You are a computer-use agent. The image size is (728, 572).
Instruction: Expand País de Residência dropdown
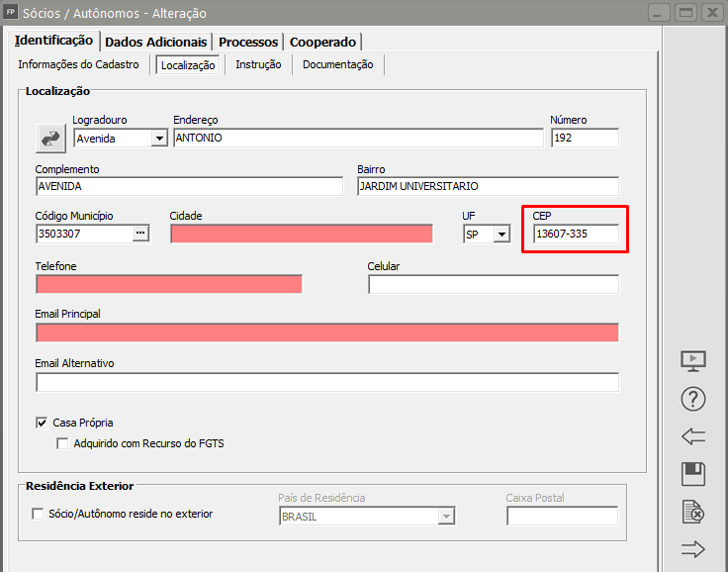click(x=446, y=517)
